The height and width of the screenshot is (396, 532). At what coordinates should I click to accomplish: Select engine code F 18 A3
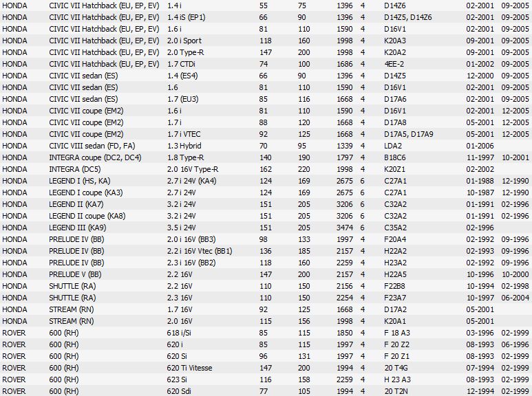[396, 333]
